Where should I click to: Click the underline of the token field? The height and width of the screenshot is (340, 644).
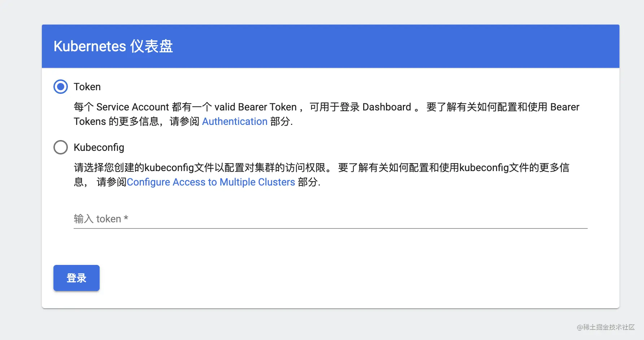331,228
